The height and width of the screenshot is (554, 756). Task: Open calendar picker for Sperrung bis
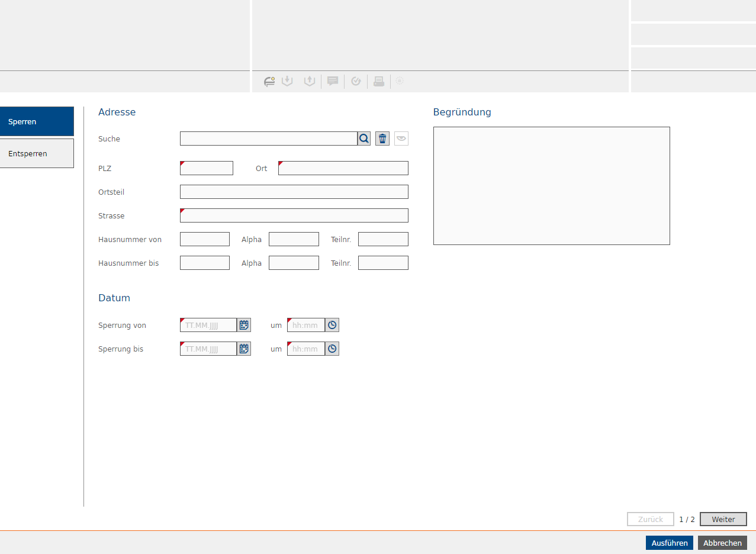click(244, 349)
